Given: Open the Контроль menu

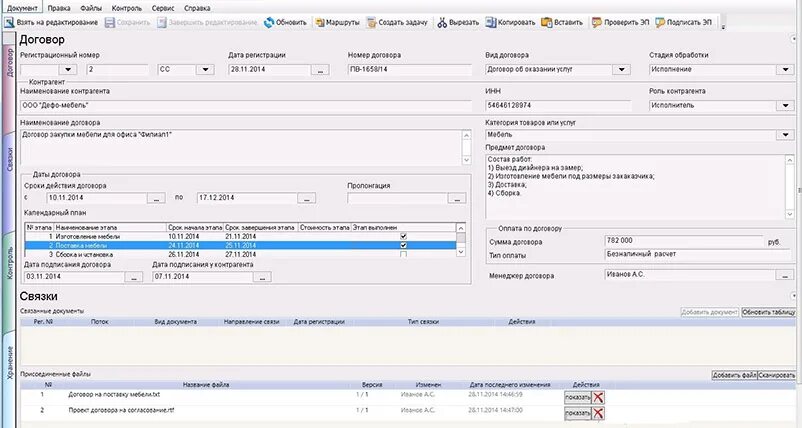Looking at the screenshot, I should 126,8.
